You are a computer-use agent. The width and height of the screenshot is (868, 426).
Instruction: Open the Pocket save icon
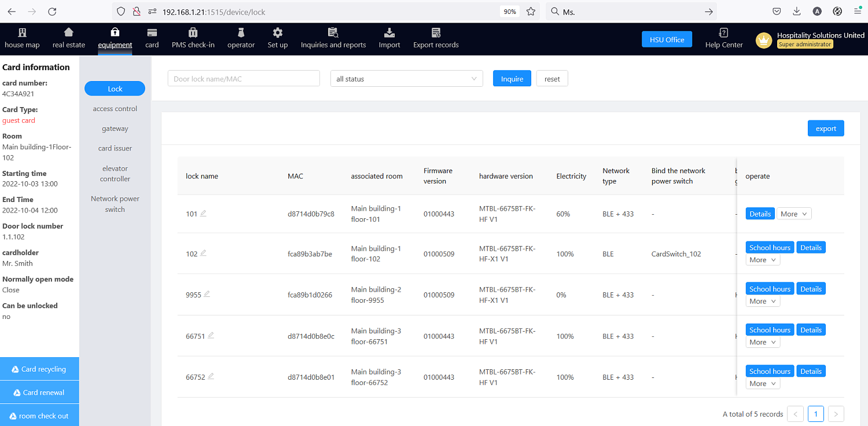coord(777,12)
